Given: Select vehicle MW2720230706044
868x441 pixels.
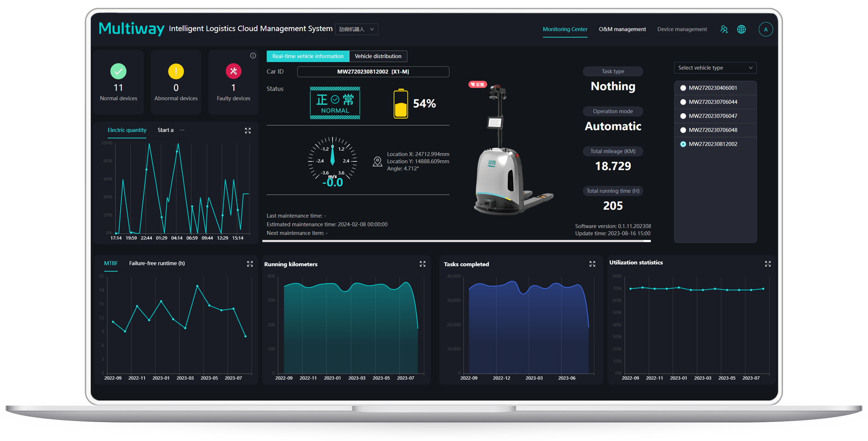Looking at the screenshot, I should pyautogui.click(x=715, y=102).
